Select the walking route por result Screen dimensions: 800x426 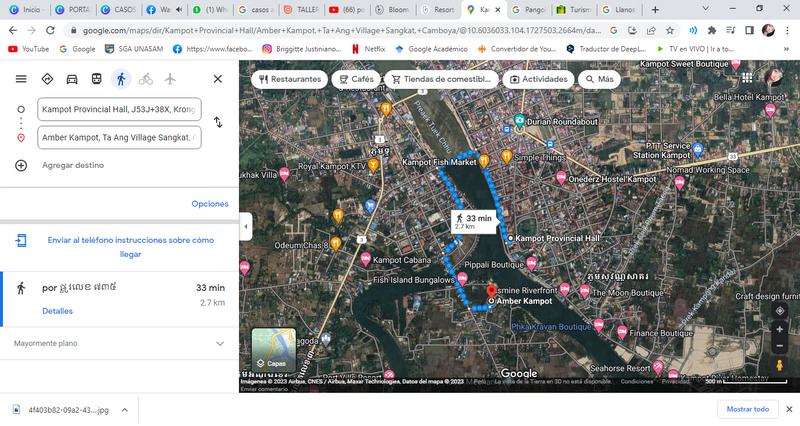[x=119, y=299]
